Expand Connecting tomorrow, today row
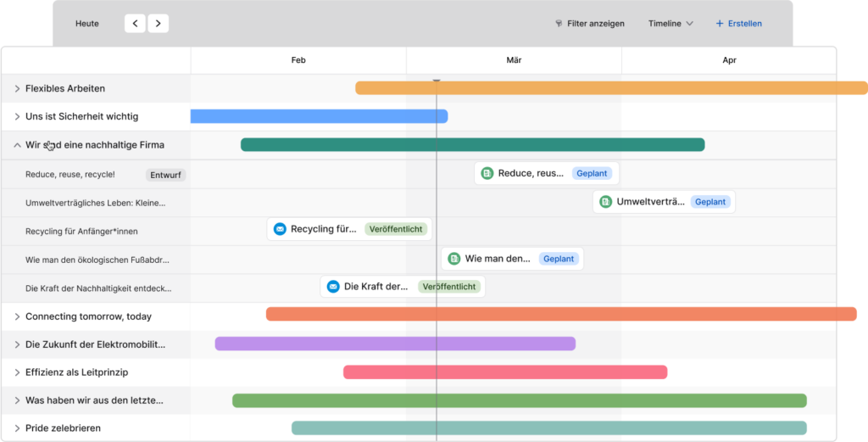Viewport: 868px width, 442px height. pos(17,316)
